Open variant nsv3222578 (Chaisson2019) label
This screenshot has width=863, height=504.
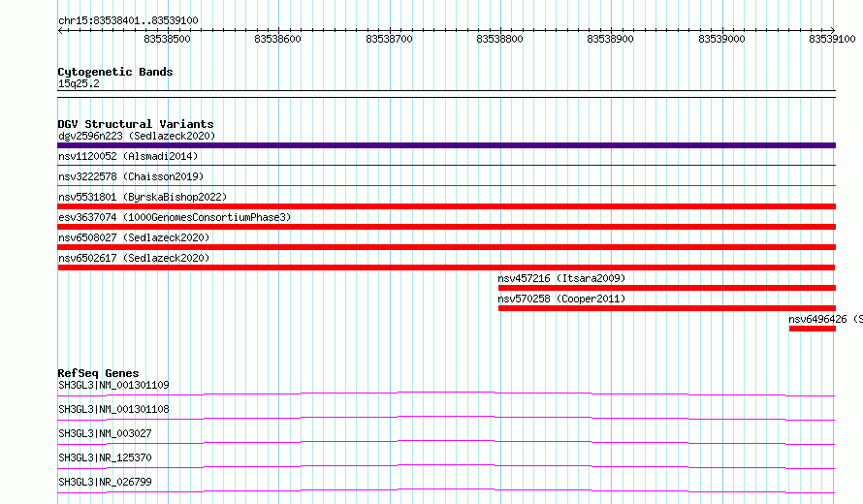(131, 176)
